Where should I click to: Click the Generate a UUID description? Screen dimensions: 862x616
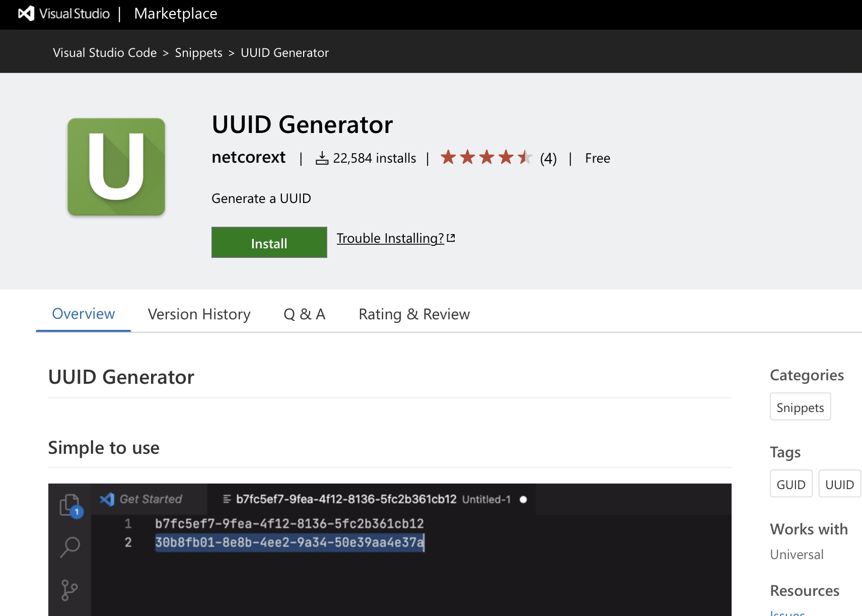[261, 198]
